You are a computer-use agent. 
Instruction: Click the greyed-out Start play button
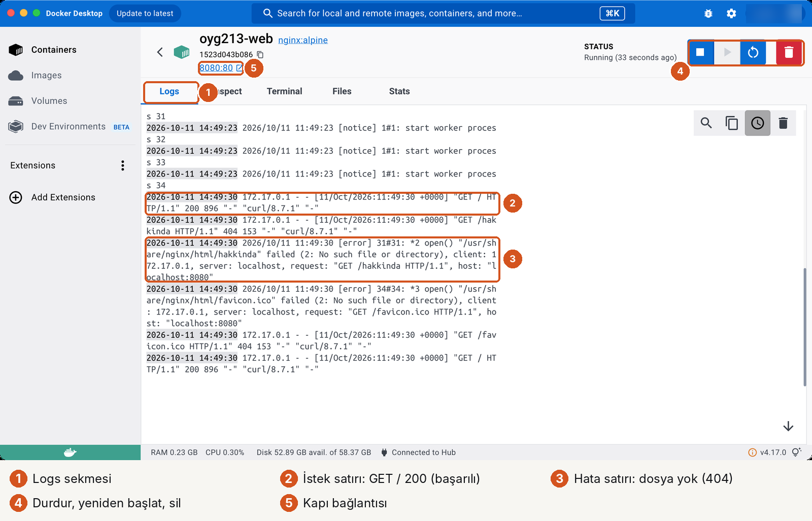727,52
